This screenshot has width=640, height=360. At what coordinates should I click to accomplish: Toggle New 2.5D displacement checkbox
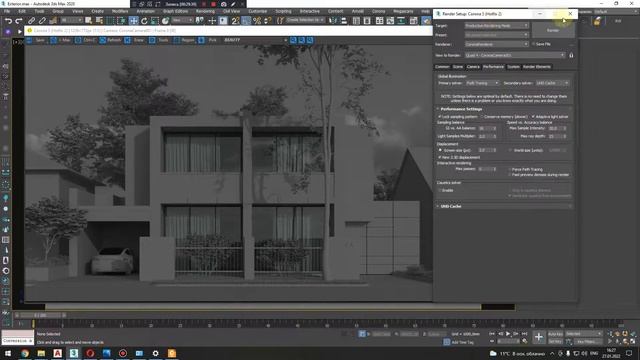440,157
